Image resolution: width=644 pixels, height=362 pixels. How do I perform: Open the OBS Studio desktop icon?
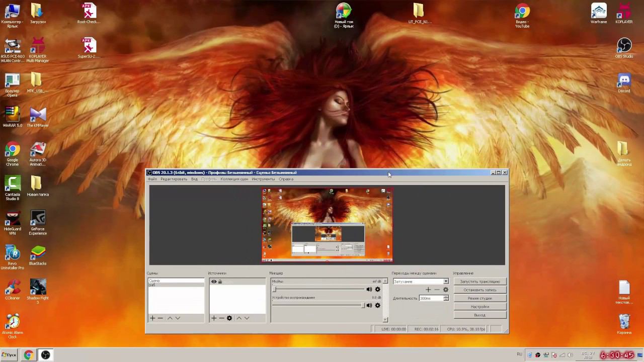[624, 48]
